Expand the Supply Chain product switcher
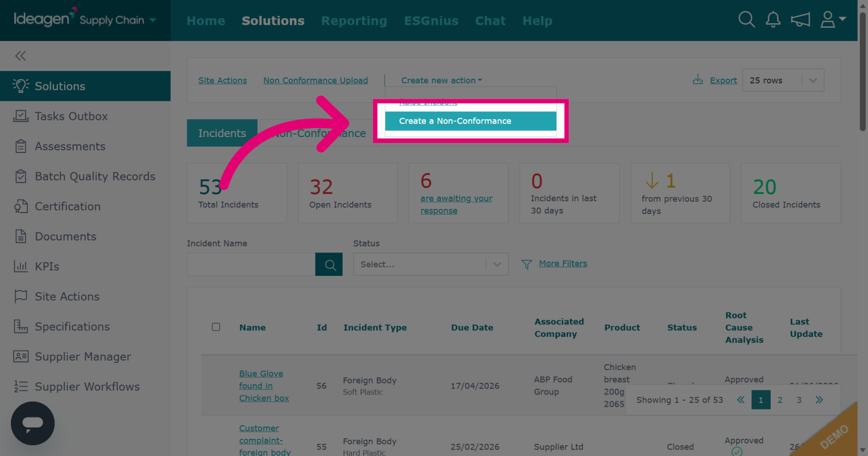The height and width of the screenshot is (456, 868). click(x=118, y=20)
